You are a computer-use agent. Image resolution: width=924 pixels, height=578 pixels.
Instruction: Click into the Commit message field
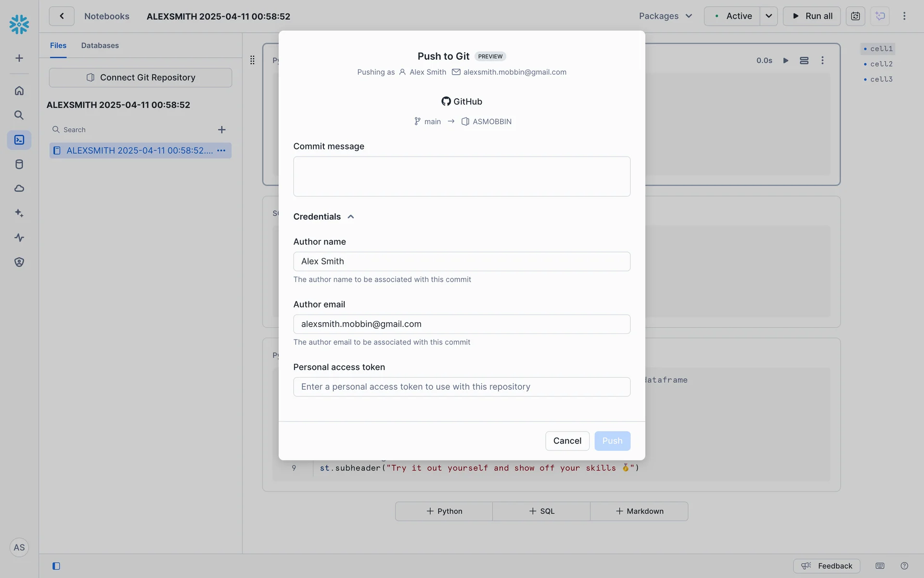coord(462,176)
